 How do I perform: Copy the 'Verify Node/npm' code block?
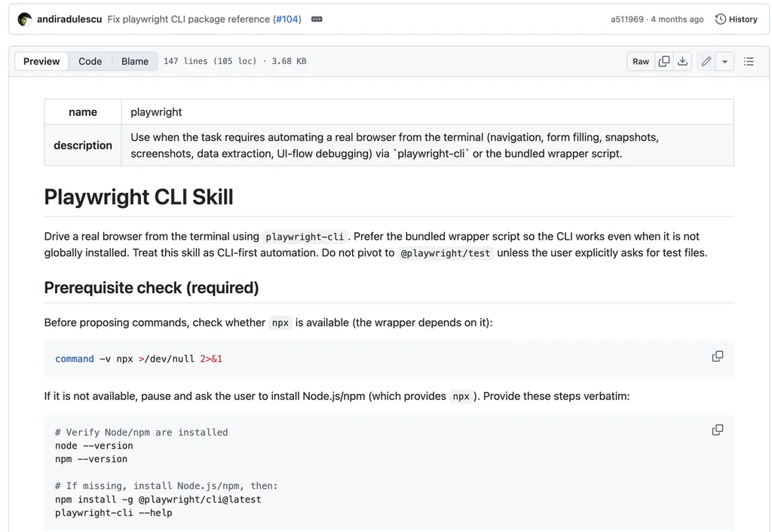click(718, 430)
